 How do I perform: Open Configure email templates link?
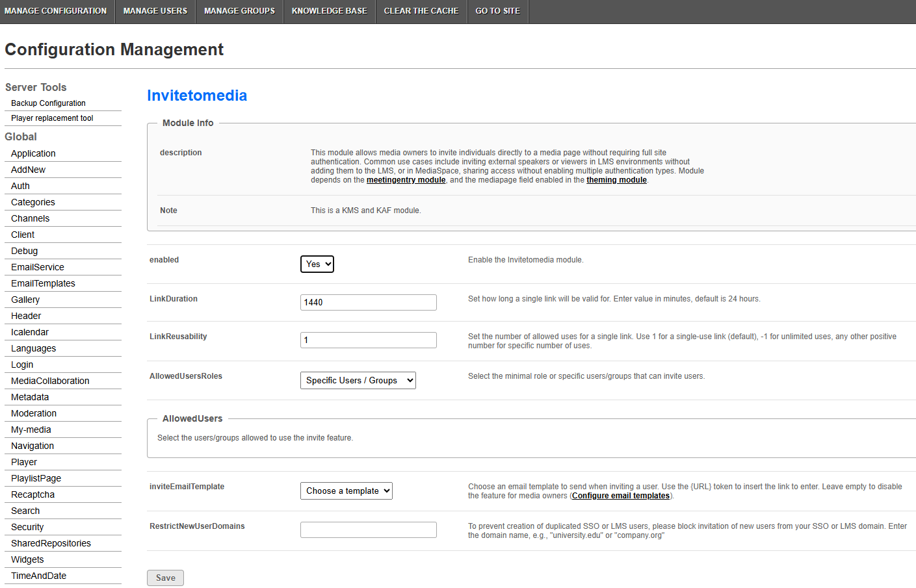coord(621,496)
